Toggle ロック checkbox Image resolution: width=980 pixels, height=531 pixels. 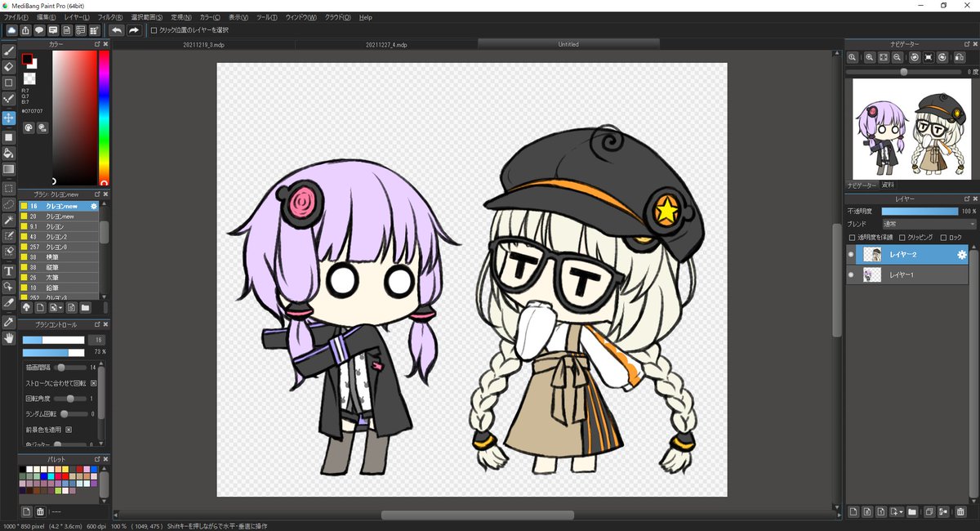(x=943, y=238)
